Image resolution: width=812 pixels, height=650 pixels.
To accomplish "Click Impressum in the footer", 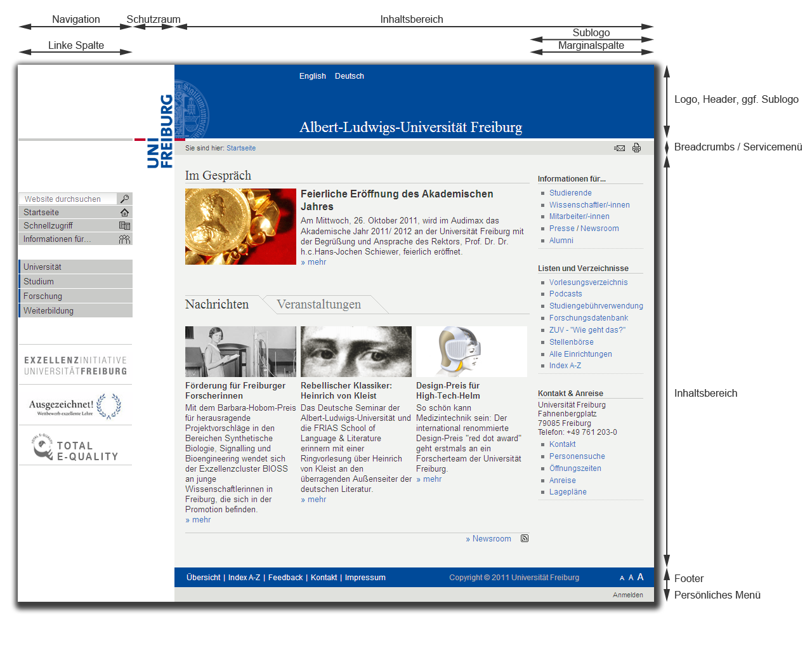I will pos(365,578).
